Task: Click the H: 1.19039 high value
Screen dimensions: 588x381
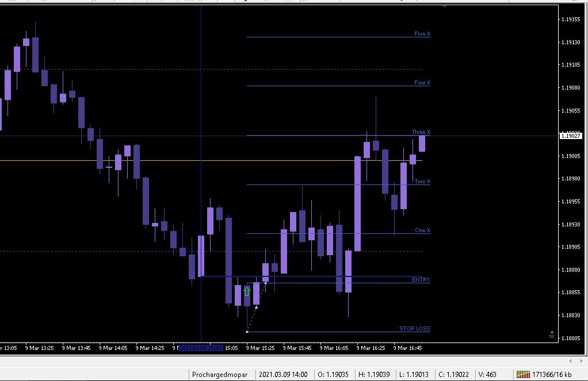Action: [374, 375]
